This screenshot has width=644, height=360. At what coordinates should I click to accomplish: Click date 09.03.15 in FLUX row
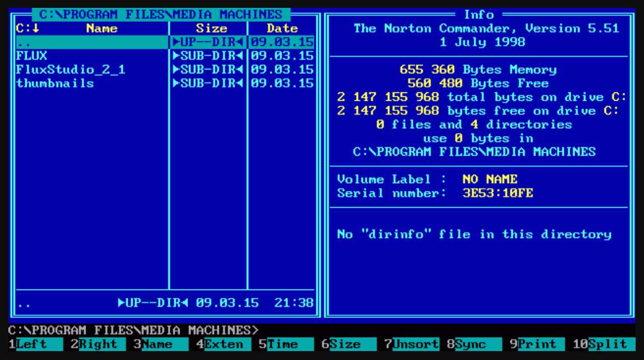coord(282,56)
